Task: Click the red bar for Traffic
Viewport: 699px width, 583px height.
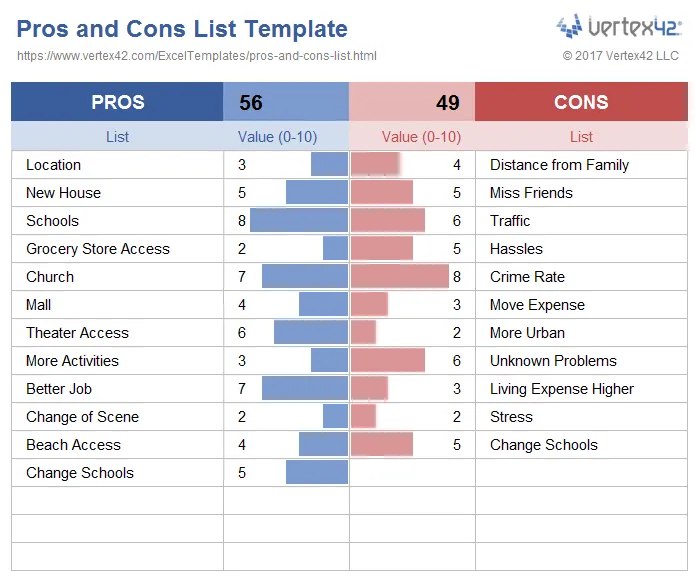Action: [x=388, y=220]
